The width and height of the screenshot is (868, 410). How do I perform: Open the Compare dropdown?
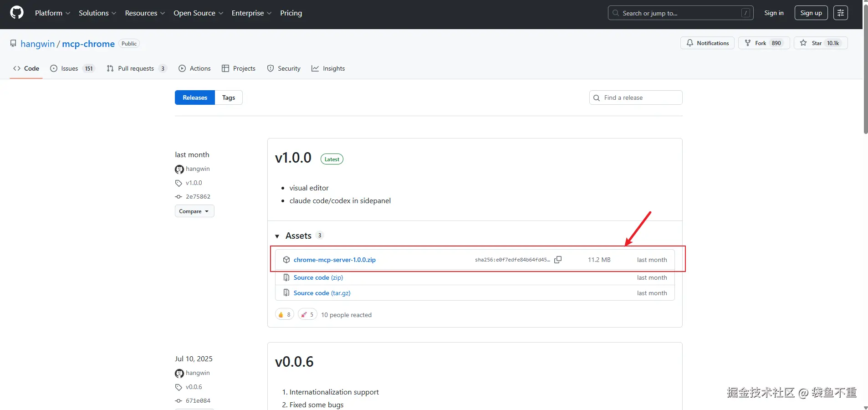point(194,211)
